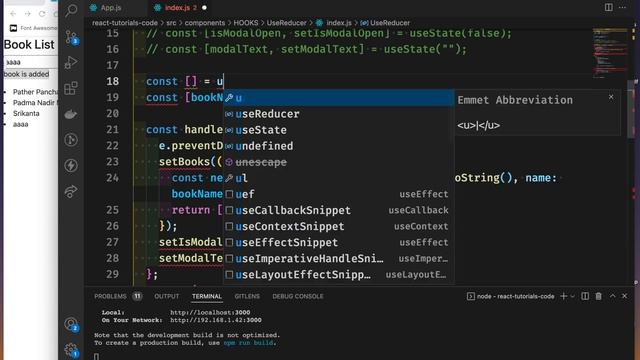Open the Extensions view
Screen dimensions: 640x360
tap(71, 88)
